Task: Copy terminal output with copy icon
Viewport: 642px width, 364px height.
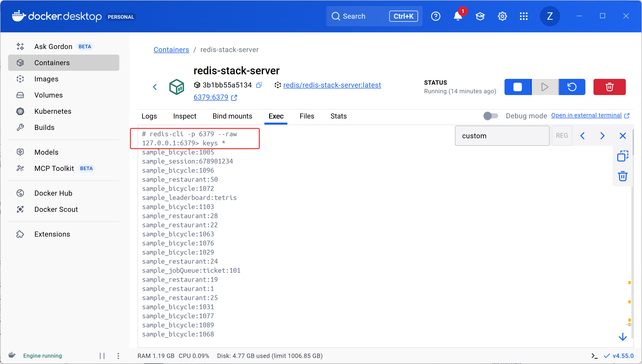Action: coord(623,156)
